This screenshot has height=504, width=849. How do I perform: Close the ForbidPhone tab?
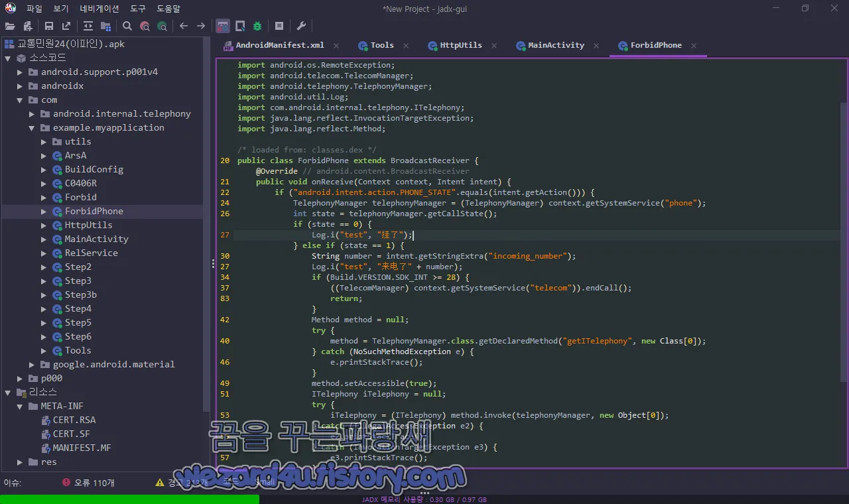click(694, 46)
